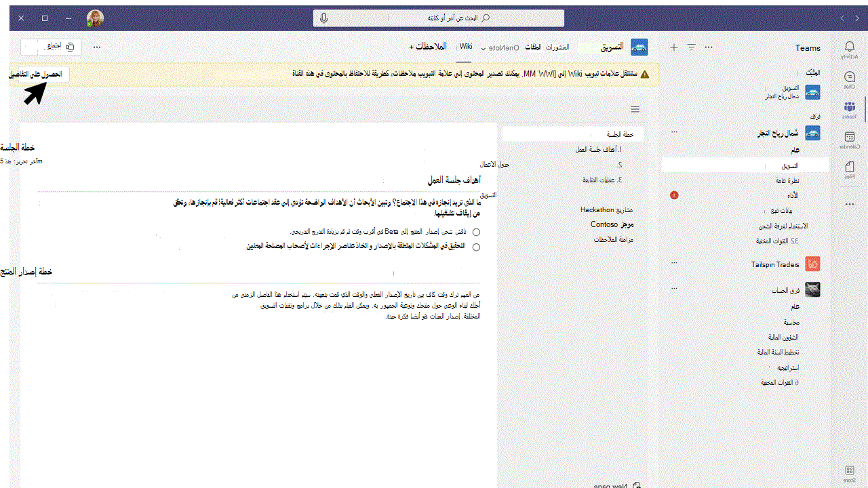
Task: Click the Tailspin Traders team logo
Action: (812, 264)
